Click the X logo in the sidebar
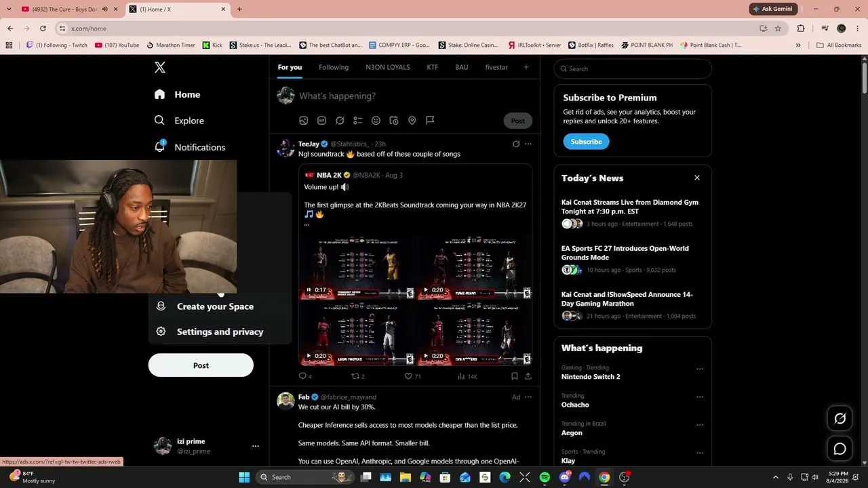Screen dimensions: 868x488 160,67
